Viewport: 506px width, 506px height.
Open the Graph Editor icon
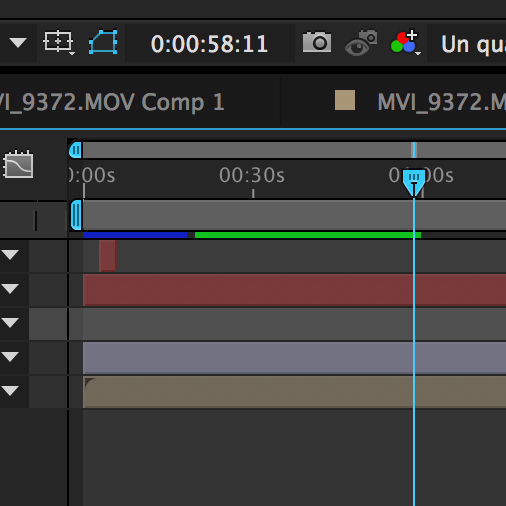(18, 164)
